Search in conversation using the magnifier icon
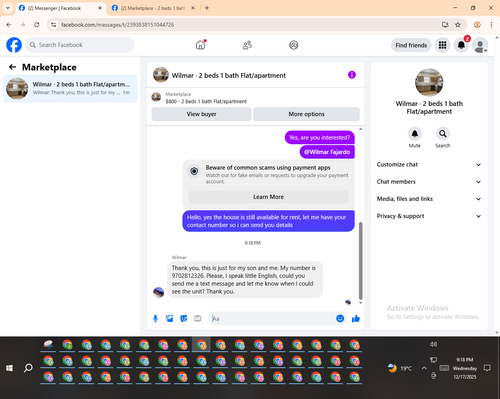This screenshot has height=399, width=500. (x=443, y=134)
